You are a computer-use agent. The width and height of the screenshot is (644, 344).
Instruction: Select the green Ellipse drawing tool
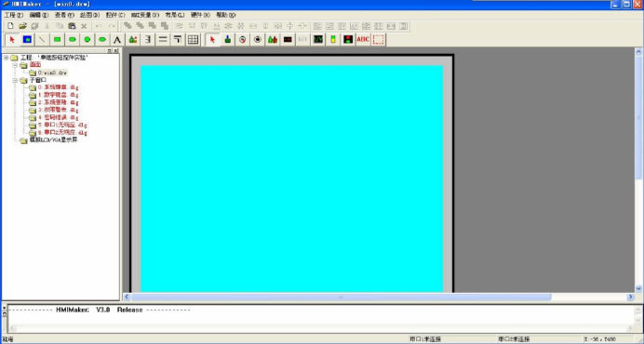(x=102, y=39)
